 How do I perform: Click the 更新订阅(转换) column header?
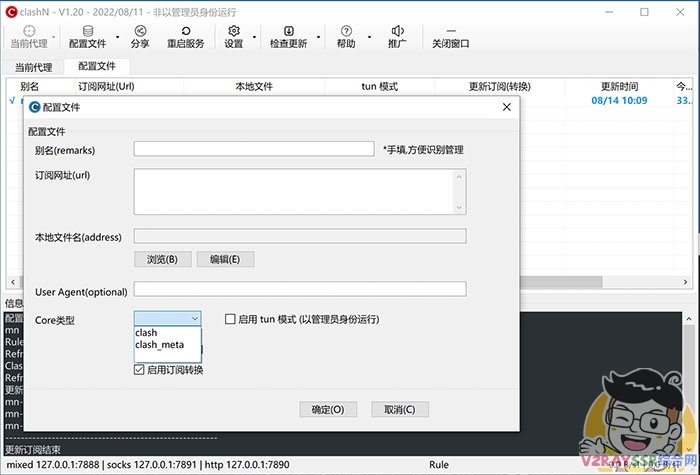[x=500, y=86]
